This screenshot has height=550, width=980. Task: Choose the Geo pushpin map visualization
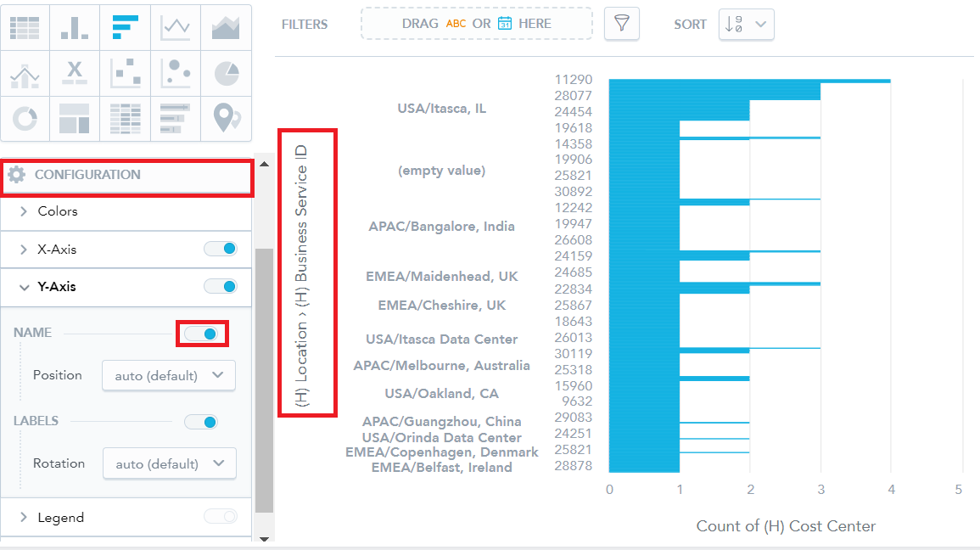(226, 119)
